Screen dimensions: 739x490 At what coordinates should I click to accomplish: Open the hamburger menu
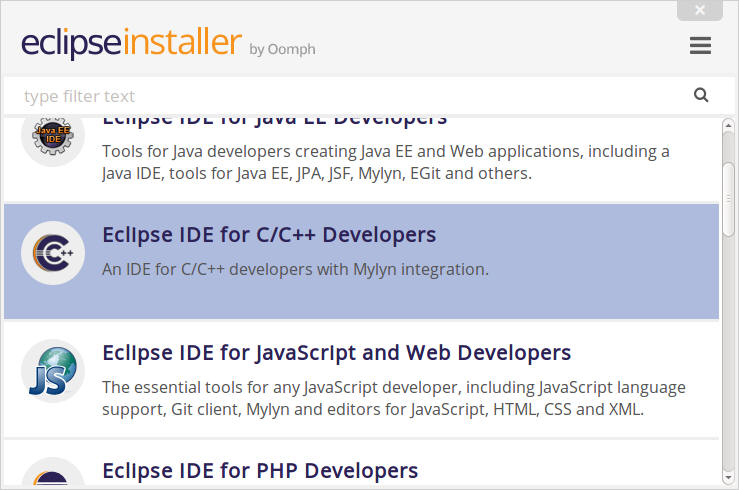700,46
